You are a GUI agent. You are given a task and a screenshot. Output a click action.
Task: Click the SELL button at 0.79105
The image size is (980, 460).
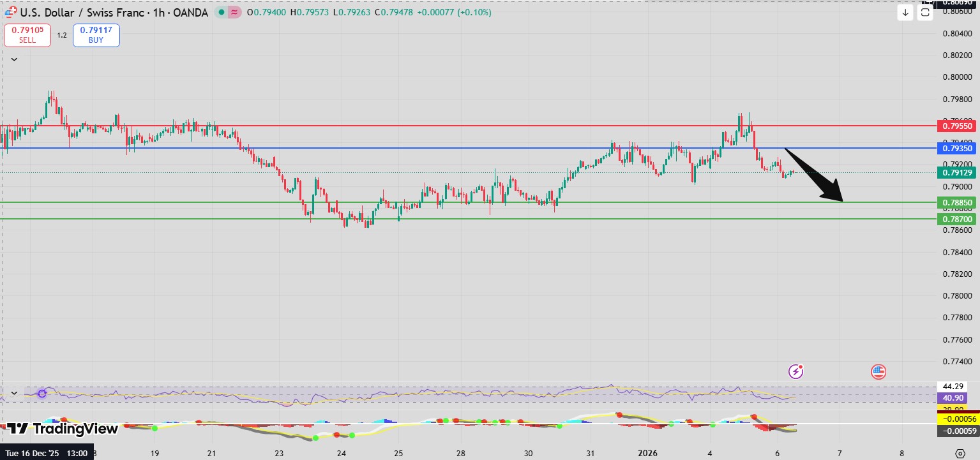(27, 35)
